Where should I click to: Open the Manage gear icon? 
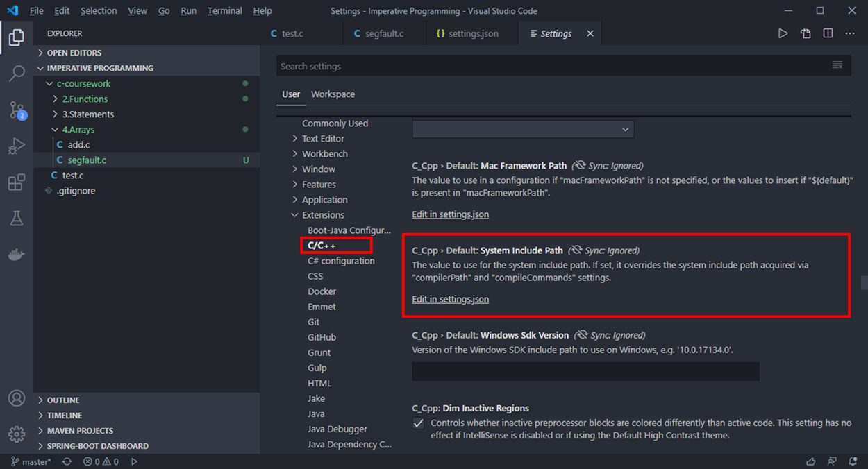[x=17, y=434]
